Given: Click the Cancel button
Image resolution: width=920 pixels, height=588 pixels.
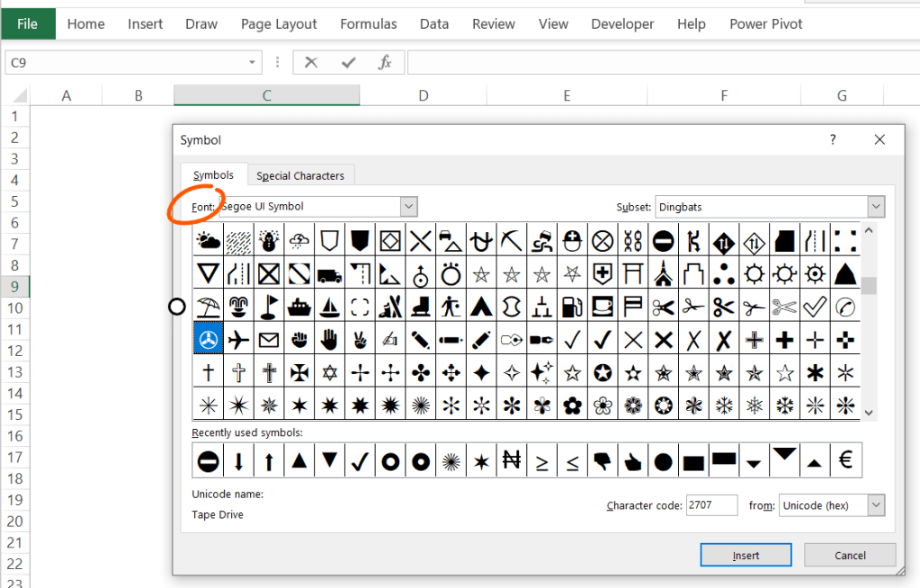Looking at the screenshot, I should click(x=850, y=555).
